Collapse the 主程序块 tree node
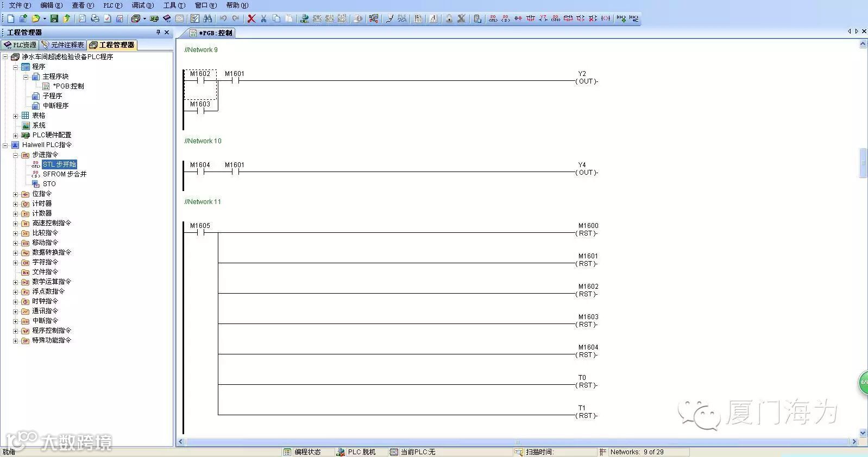 tap(26, 77)
